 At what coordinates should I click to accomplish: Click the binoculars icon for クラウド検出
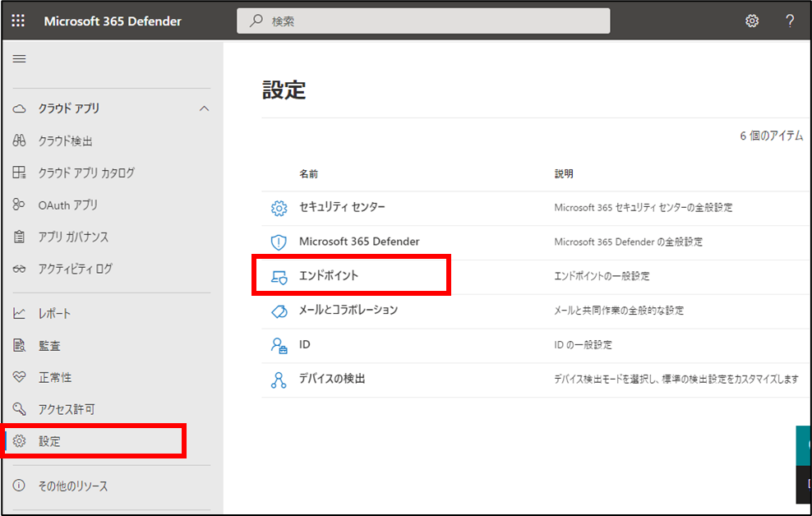pyautogui.click(x=19, y=141)
